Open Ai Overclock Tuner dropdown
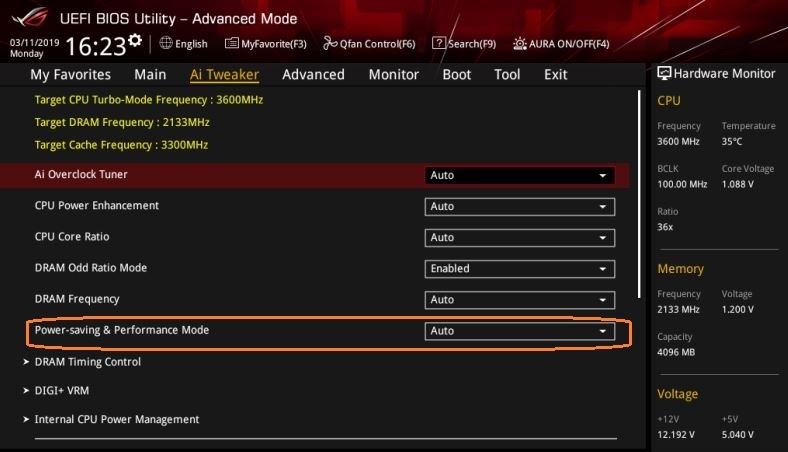The width and height of the screenshot is (788, 452). tap(519, 175)
